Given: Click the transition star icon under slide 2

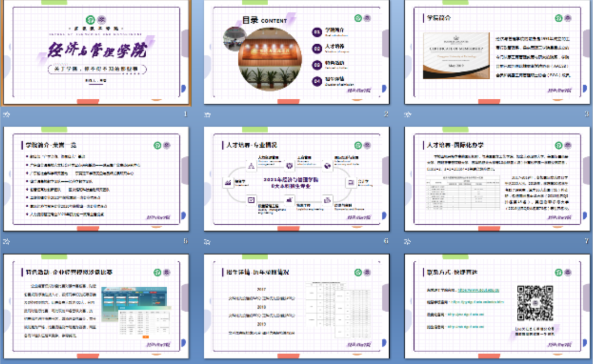Looking at the screenshot, I should [x=207, y=114].
